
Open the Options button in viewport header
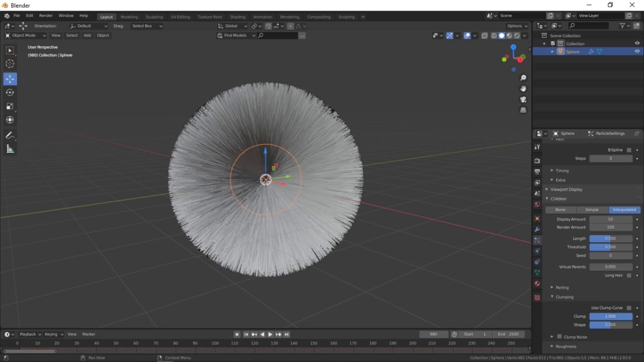coord(517,26)
